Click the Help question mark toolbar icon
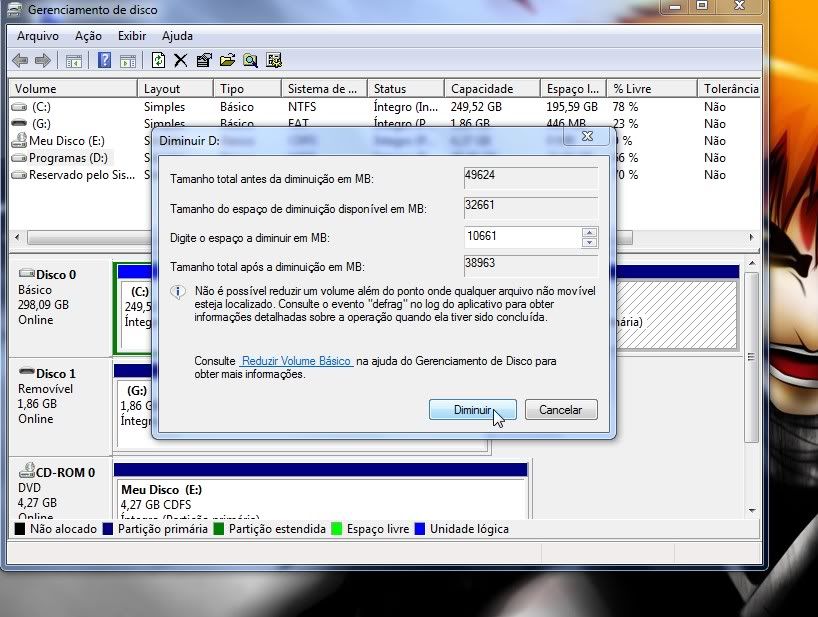 point(104,61)
